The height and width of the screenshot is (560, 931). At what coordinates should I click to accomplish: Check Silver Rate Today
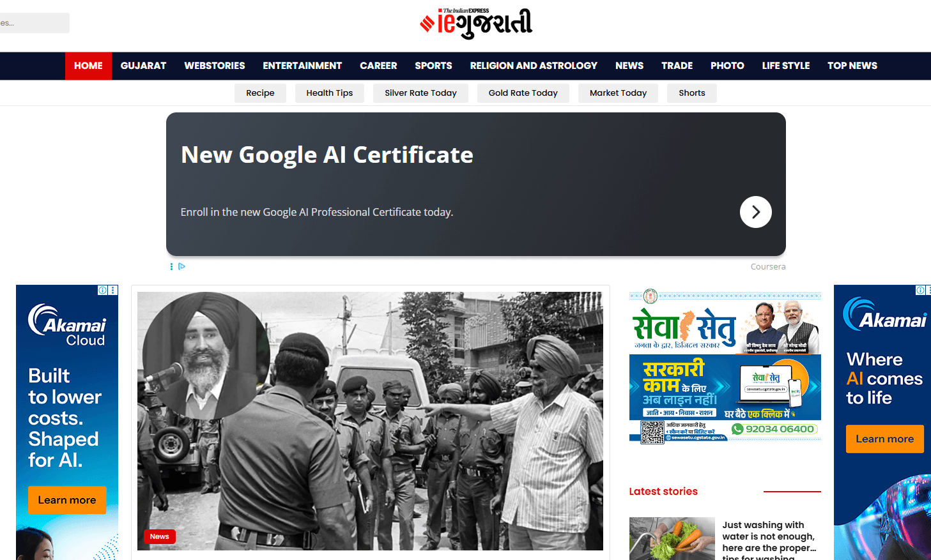click(x=420, y=93)
